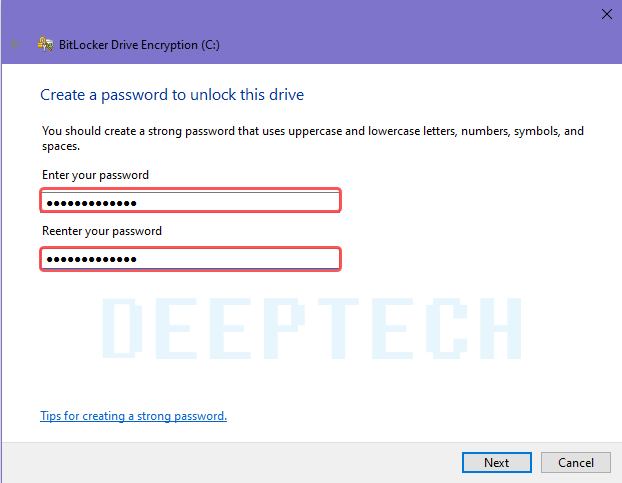This screenshot has width=622, height=483.
Task: Click the masked dots in the reenter password box
Action: click(x=92, y=259)
